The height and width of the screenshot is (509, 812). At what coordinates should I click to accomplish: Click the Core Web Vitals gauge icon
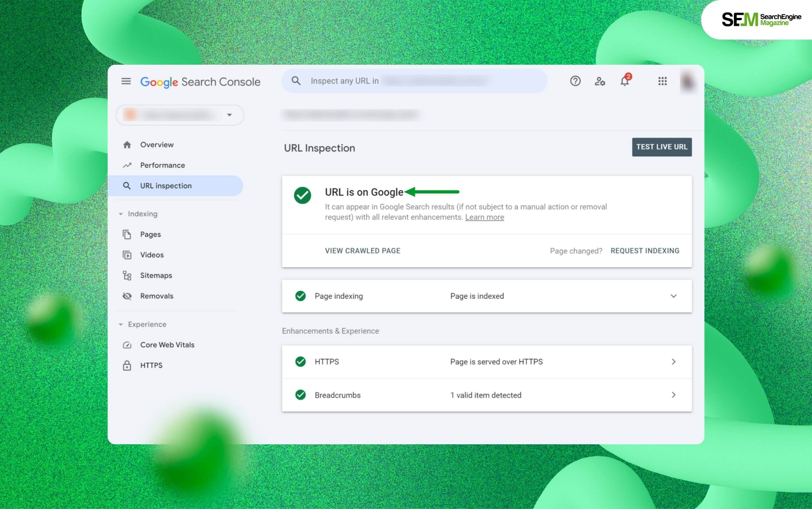point(127,345)
